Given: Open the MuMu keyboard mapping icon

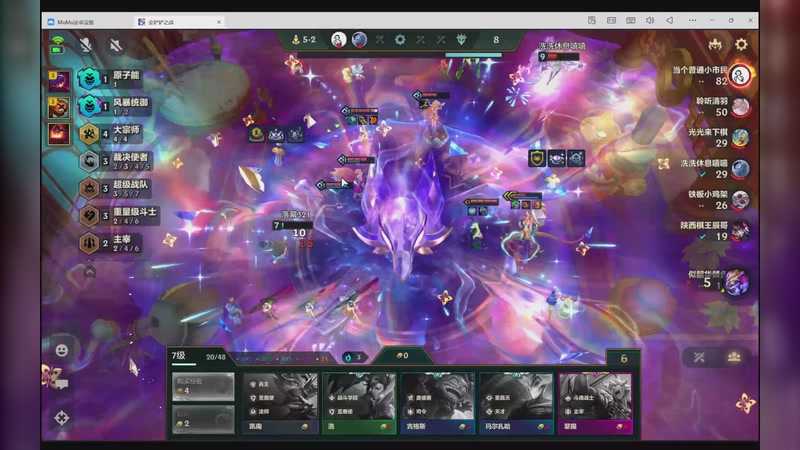Looking at the screenshot, I should click(x=631, y=20).
